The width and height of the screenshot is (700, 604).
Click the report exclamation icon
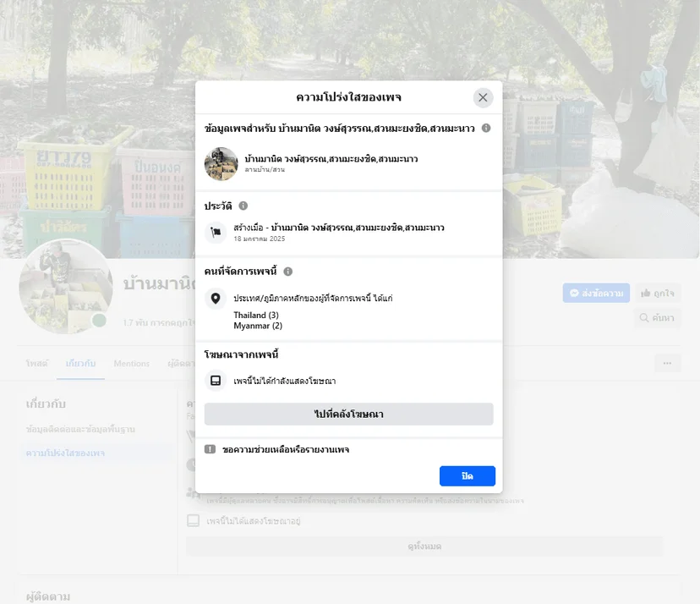[x=210, y=449]
